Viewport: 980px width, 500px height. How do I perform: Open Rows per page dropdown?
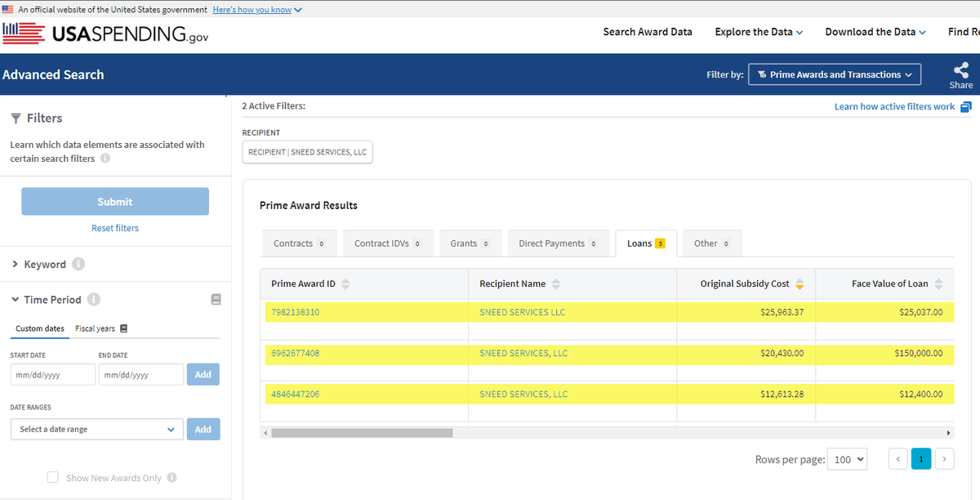tap(847, 459)
